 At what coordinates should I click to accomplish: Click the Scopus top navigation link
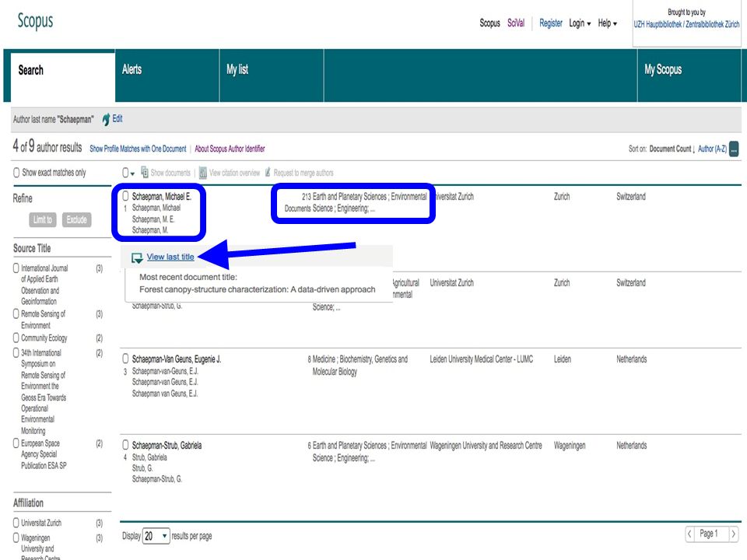[x=489, y=23]
